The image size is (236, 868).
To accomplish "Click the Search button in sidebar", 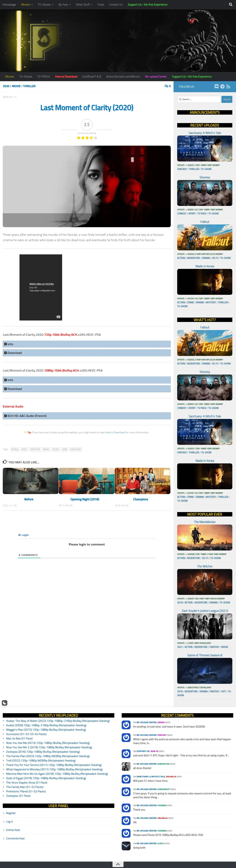I will 227,99.
